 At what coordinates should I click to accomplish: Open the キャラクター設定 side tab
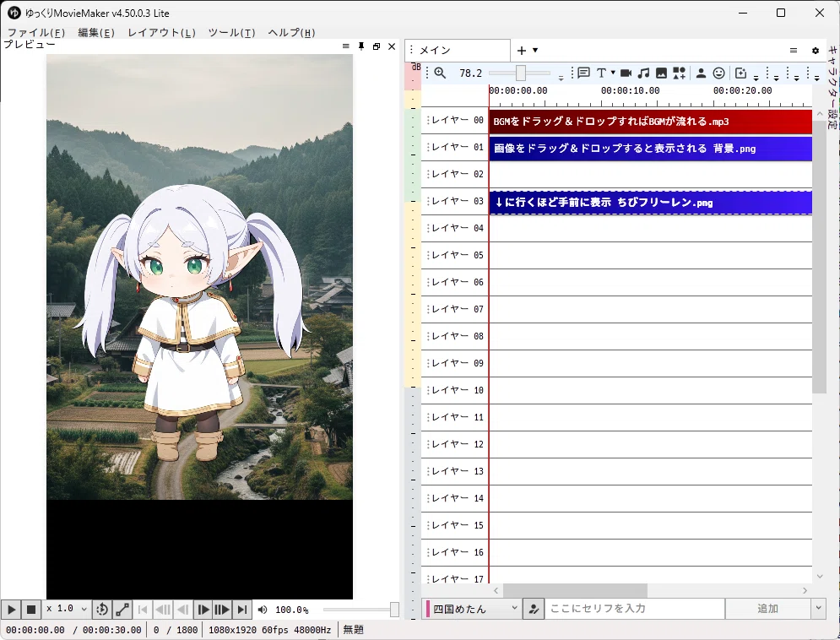tap(832, 87)
